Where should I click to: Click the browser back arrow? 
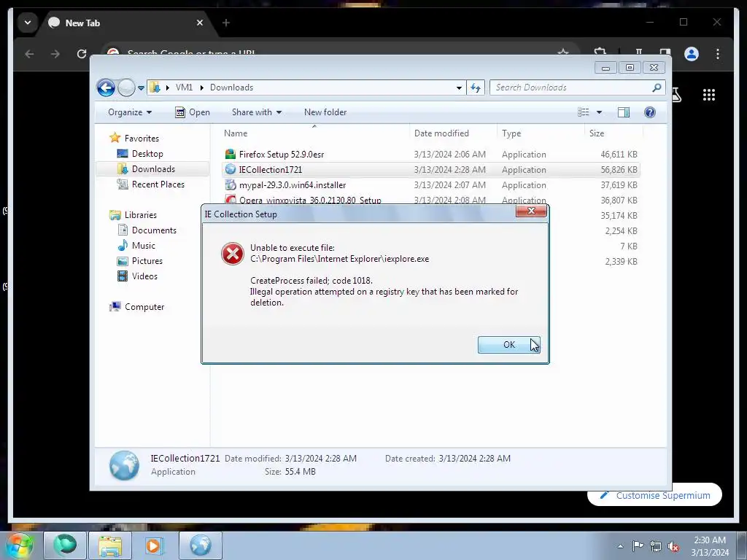click(29, 54)
